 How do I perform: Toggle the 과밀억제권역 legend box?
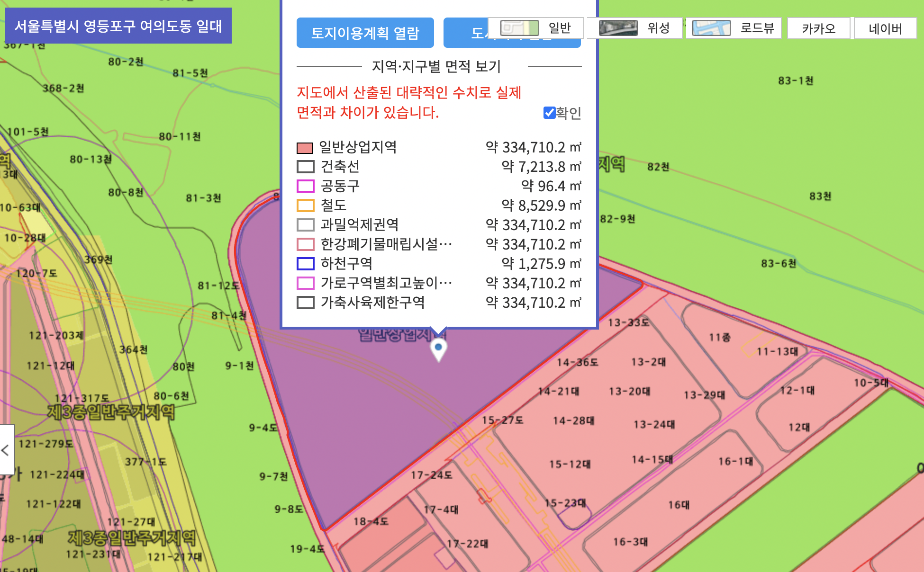click(305, 225)
